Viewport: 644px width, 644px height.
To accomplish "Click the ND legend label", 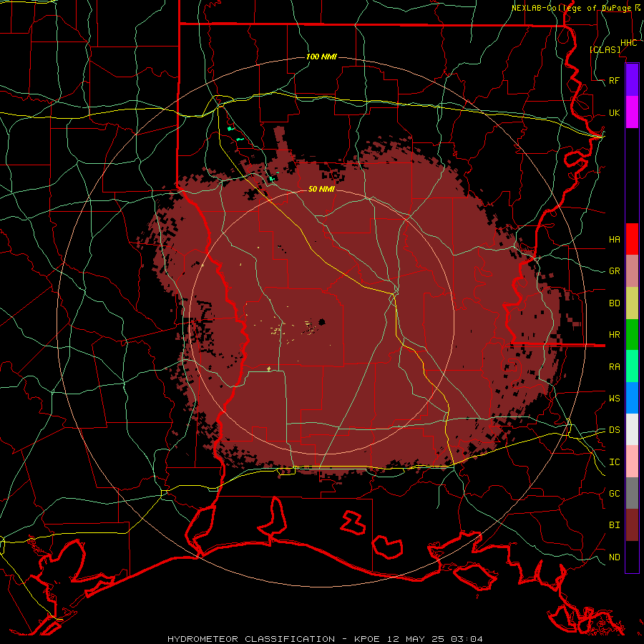I will pos(614,557).
